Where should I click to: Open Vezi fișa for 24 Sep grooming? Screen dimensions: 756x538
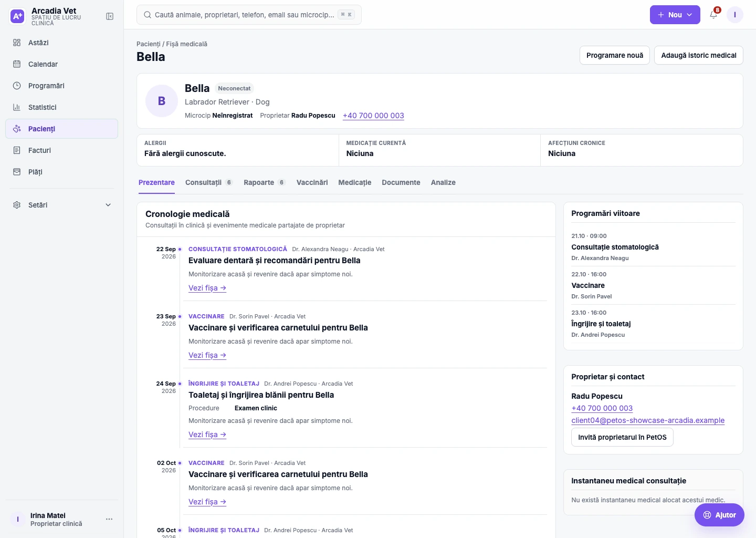click(207, 434)
